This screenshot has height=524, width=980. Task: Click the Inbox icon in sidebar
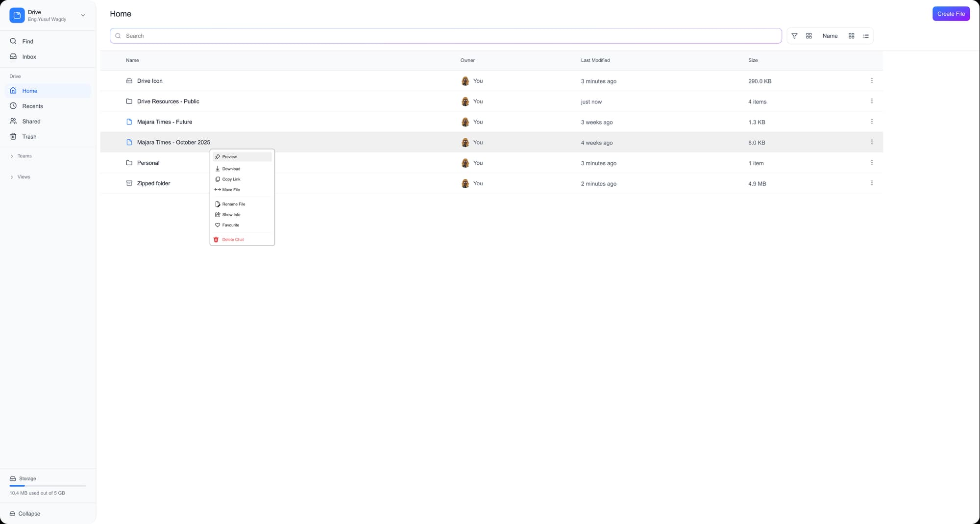[x=13, y=56]
